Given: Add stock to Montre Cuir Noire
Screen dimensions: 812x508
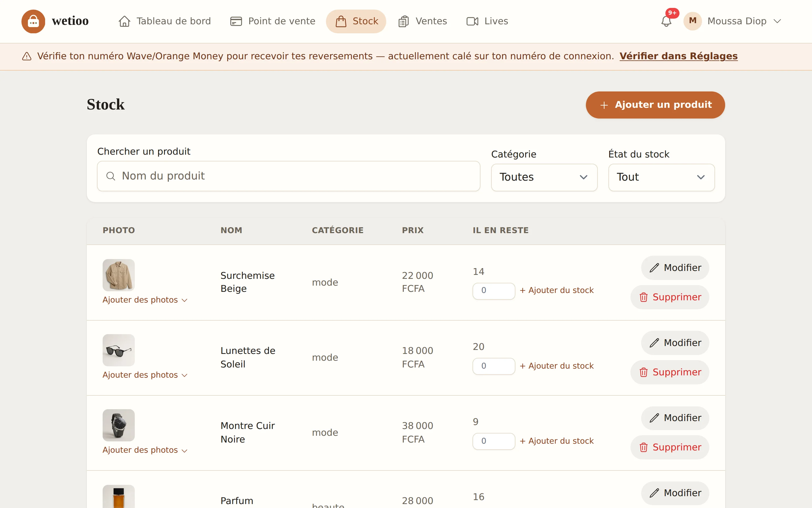Looking at the screenshot, I should coord(557,441).
